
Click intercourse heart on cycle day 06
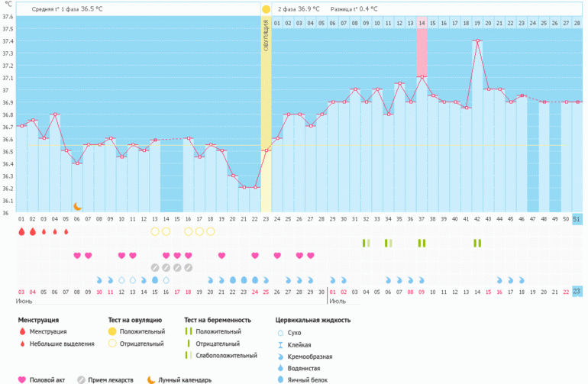(77, 256)
